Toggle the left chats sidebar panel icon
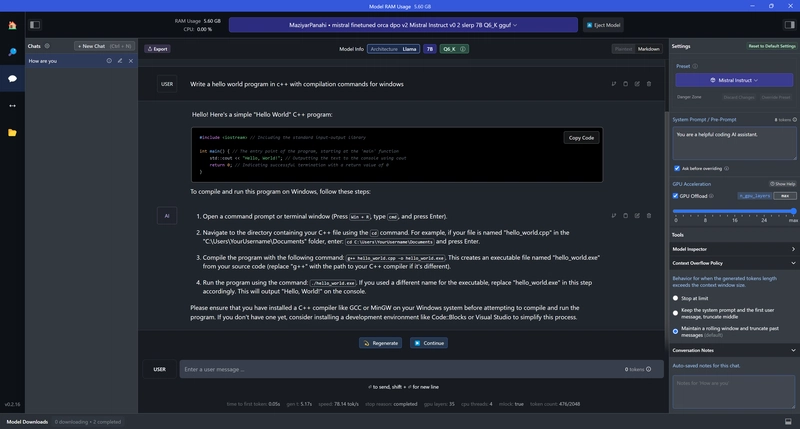Image resolution: width=800 pixels, height=429 pixels. (x=35, y=24)
